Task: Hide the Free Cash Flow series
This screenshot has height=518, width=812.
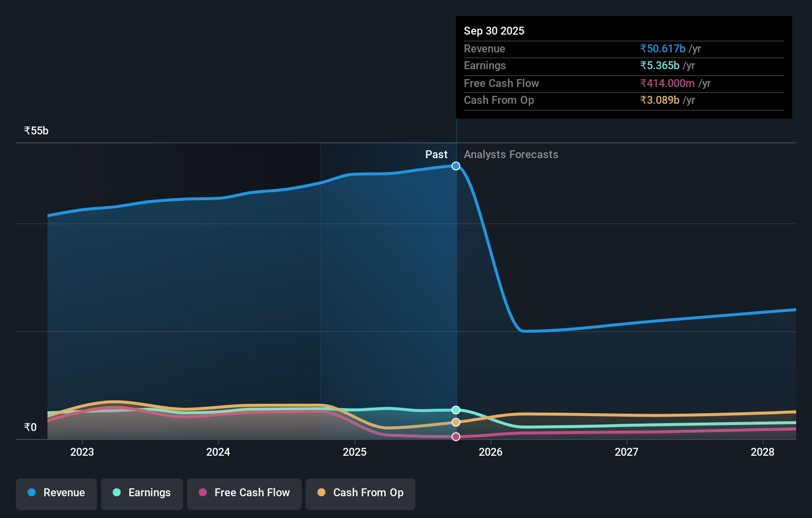Action: [244, 493]
